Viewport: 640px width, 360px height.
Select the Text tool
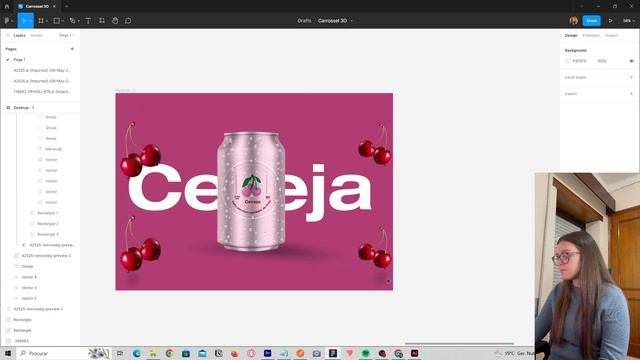point(88,20)
